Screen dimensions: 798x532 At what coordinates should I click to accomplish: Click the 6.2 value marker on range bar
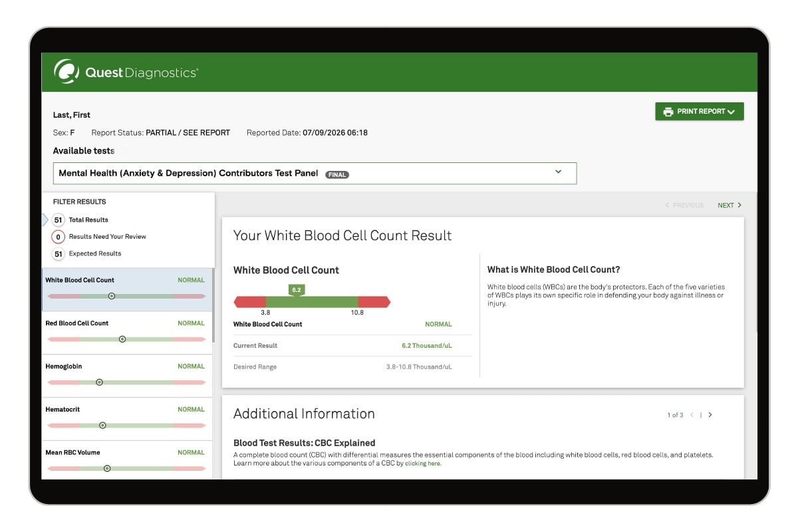pos(297,290)
